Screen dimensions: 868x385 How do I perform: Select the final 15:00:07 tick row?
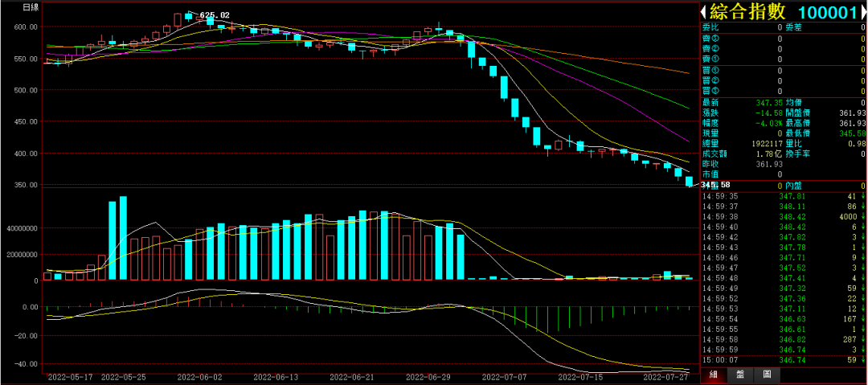pos(784,360)
